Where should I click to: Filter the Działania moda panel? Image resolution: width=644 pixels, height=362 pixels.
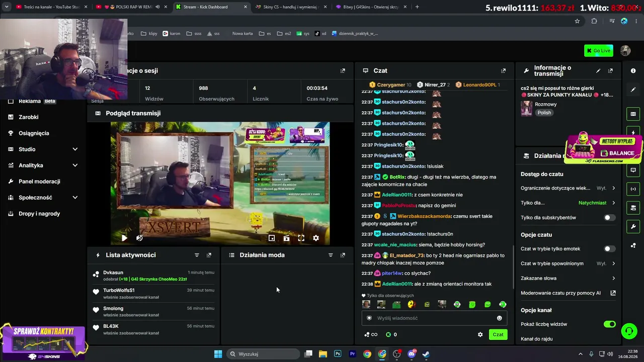coord(331,255)
